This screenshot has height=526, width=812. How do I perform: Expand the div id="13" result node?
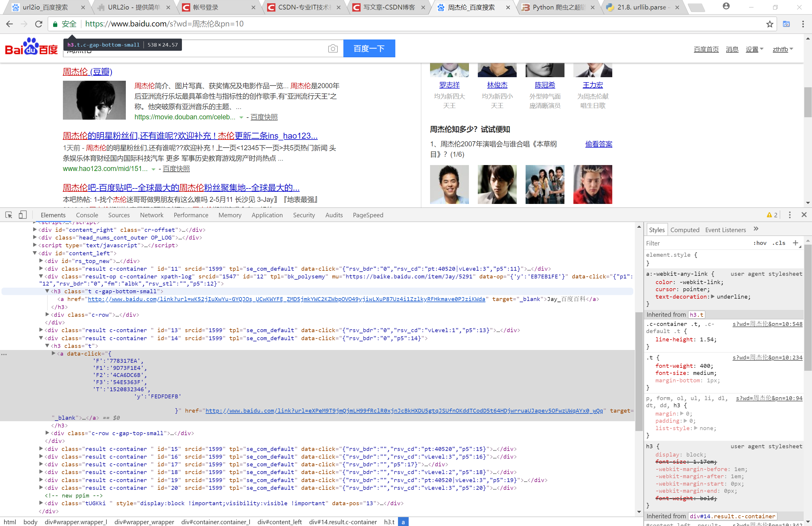(x=41, y=330)
